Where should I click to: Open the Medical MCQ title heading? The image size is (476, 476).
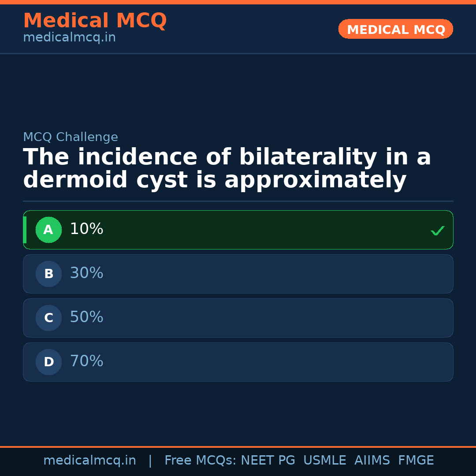click(95, 21)
